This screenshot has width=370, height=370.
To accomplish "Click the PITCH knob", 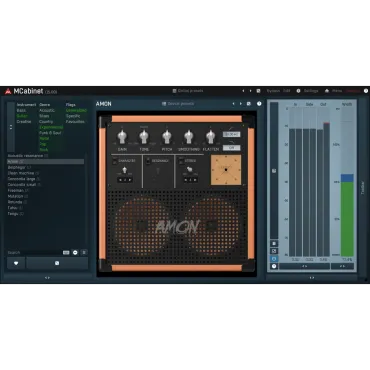I will (166, 137).
